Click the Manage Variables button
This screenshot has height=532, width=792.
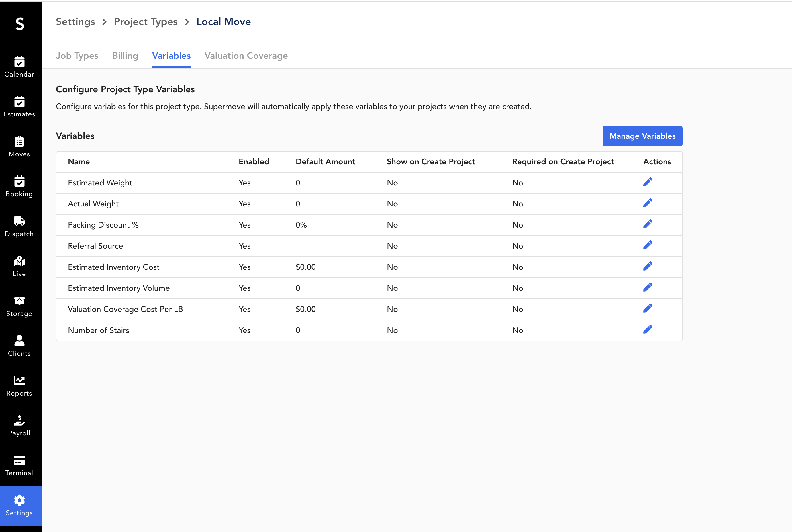pos(642,135)
